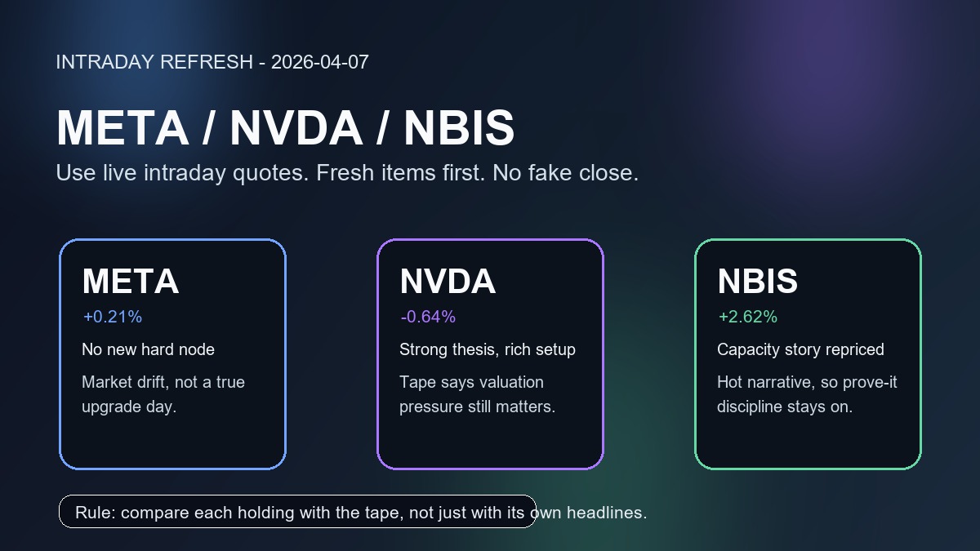The image size is (980, 551).
Task: Click the META +0.21% change value
Action: pyautogui.click(x=113, y=317)
